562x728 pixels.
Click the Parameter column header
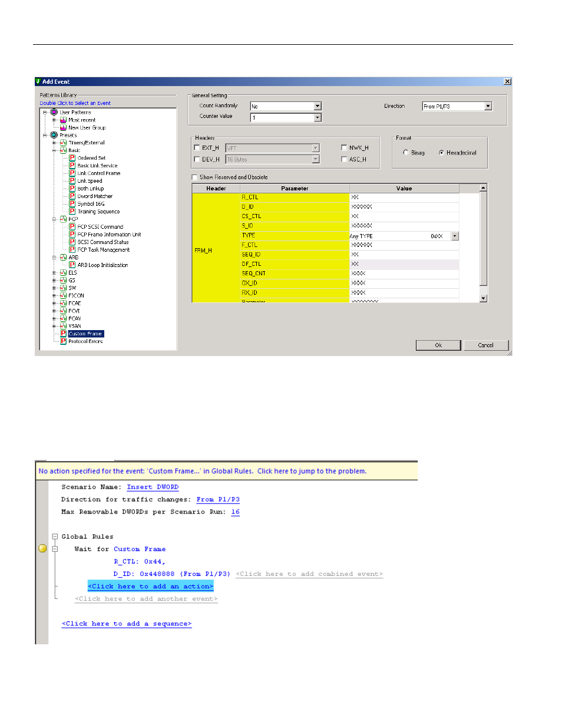click(x=295, y=189)
